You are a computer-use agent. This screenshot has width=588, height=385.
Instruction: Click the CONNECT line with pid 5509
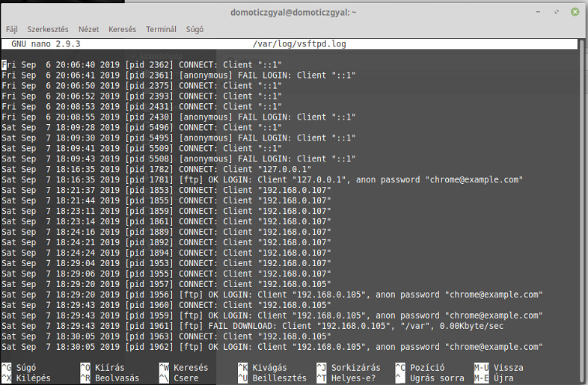click(x=141, y=149)
